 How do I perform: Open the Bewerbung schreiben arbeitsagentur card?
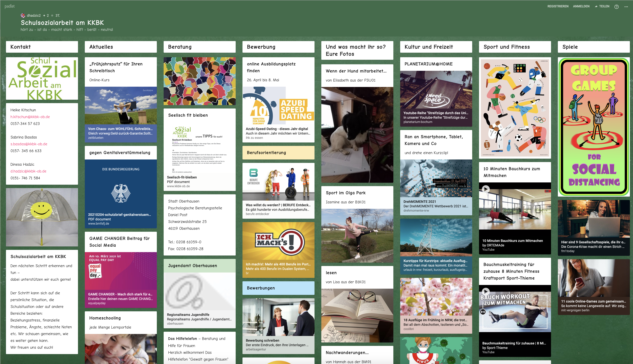coord(278,326)
